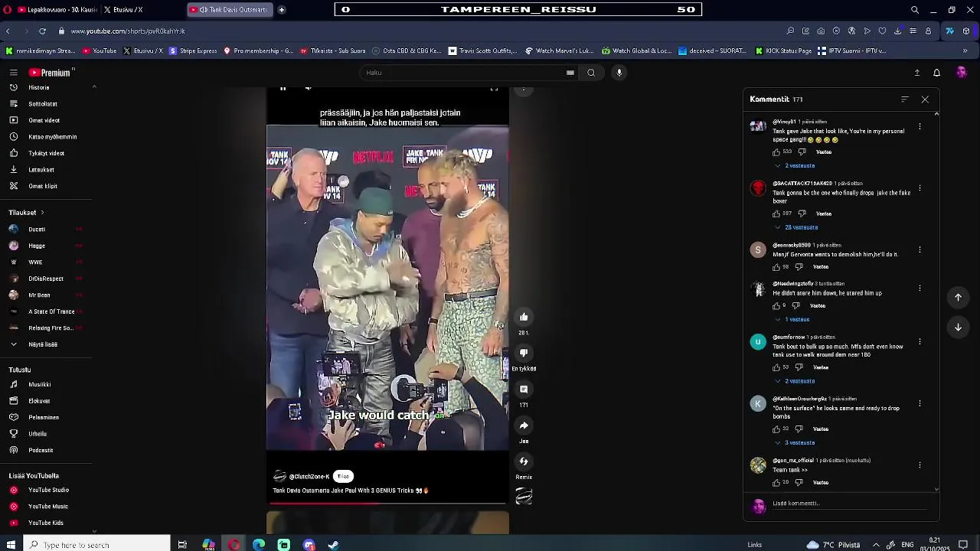980x551 pixels.
Task: Click the upload/create arrow icon in YouTube header
Action: [916, 73]
